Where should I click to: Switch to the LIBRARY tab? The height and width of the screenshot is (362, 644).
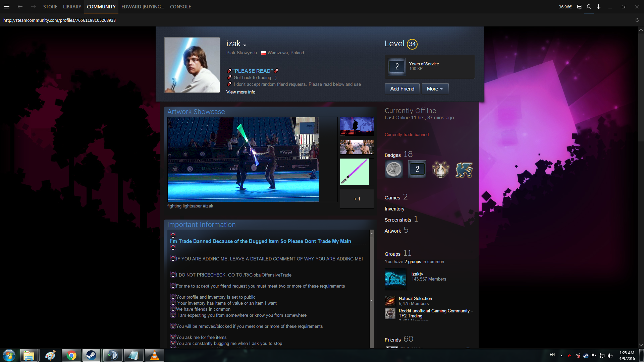pyautogui.click(x=72, y=7)
